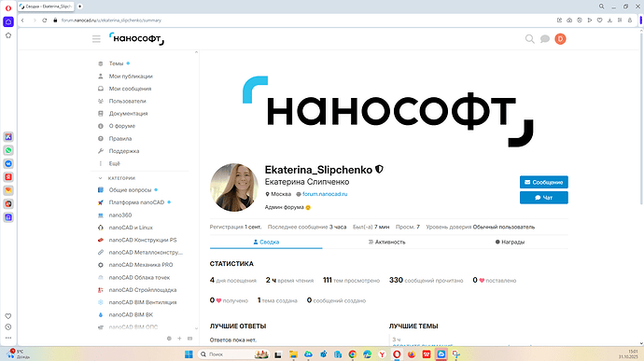Click the sidebar footer gear settings icon
The image size is (644, 361).
[x=169, y=339]
